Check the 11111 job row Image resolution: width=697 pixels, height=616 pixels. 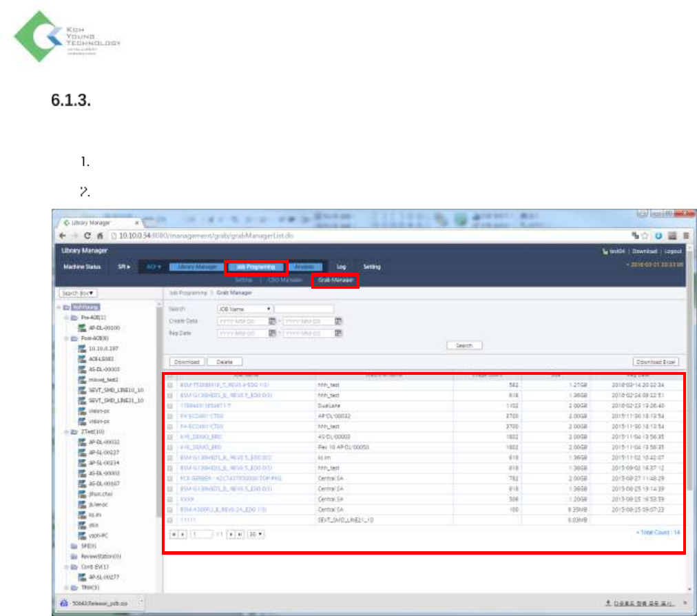pos(170,520)
